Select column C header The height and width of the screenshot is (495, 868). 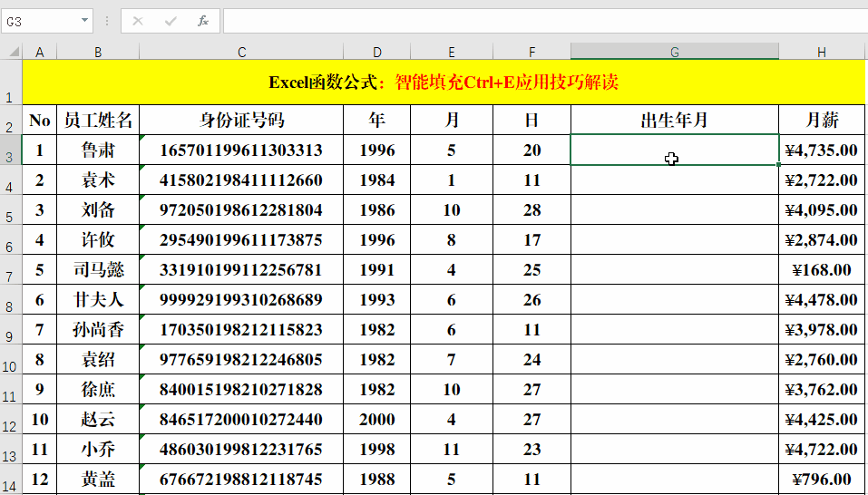pos(241,53)
